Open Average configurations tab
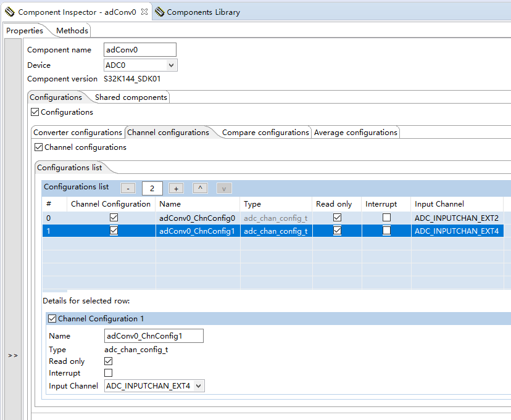 [x=355, y=133]
